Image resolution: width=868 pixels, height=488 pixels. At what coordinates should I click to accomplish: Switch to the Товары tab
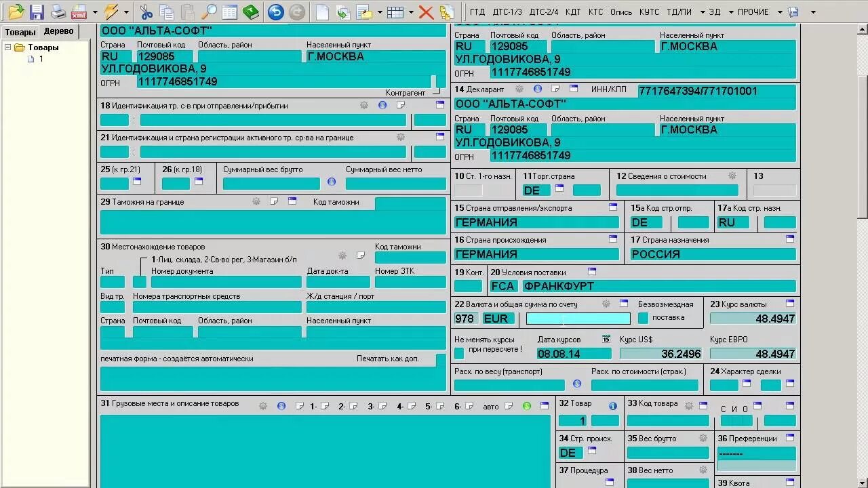[20, 32]
